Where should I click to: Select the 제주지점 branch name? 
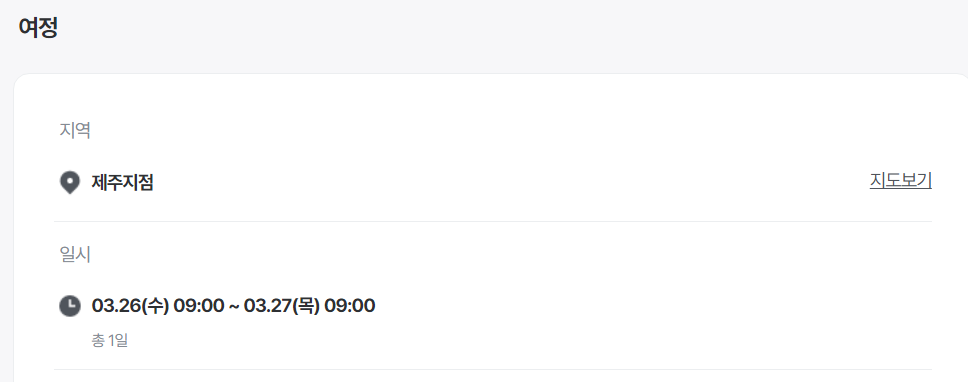click(x=122, y=183)
